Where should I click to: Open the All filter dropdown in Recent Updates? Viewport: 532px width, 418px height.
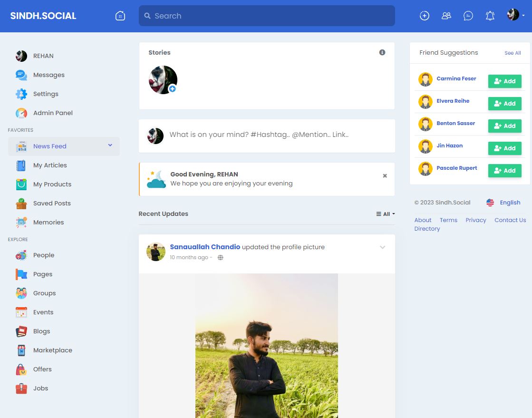(x=385, y=214)
